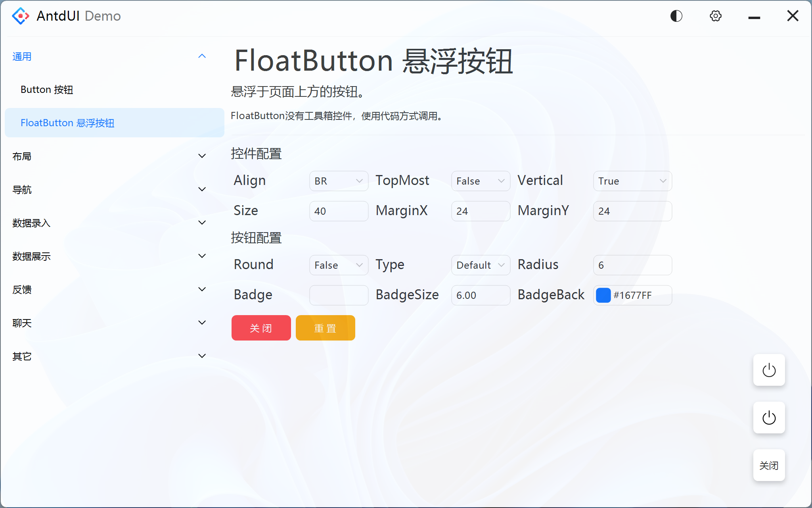Open the Align dropdown set to BR
The height and width of the screenshot is (508, 812).
click(339, 181)
